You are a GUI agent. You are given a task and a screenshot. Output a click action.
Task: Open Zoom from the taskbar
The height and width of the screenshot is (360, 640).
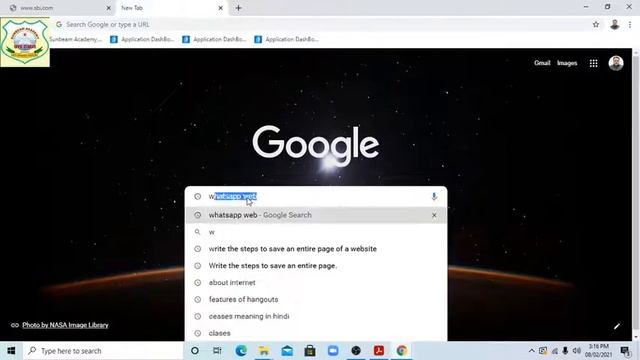click(x=333, y=351)
